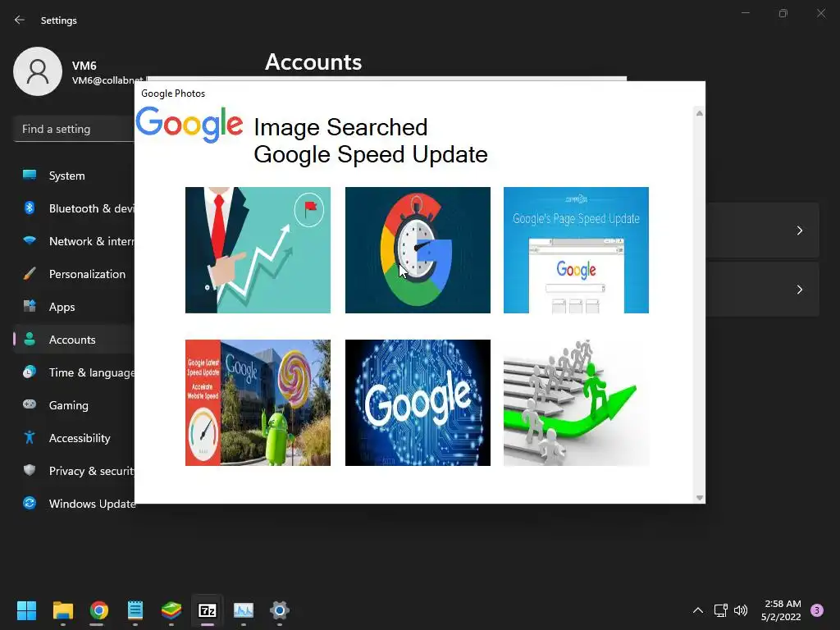The width and height of the screenshot is (840, 630).
Task: Open Time & language settings
Action: coord(74,372)
